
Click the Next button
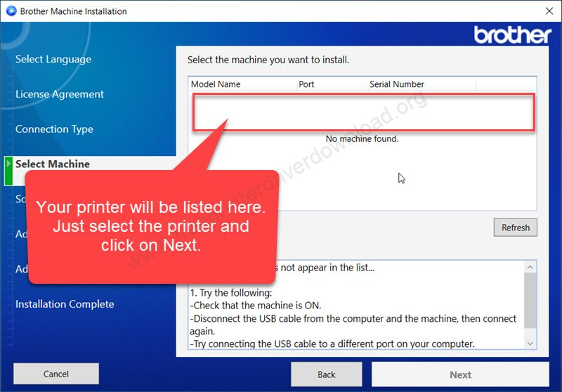click(x=460, y=374)
